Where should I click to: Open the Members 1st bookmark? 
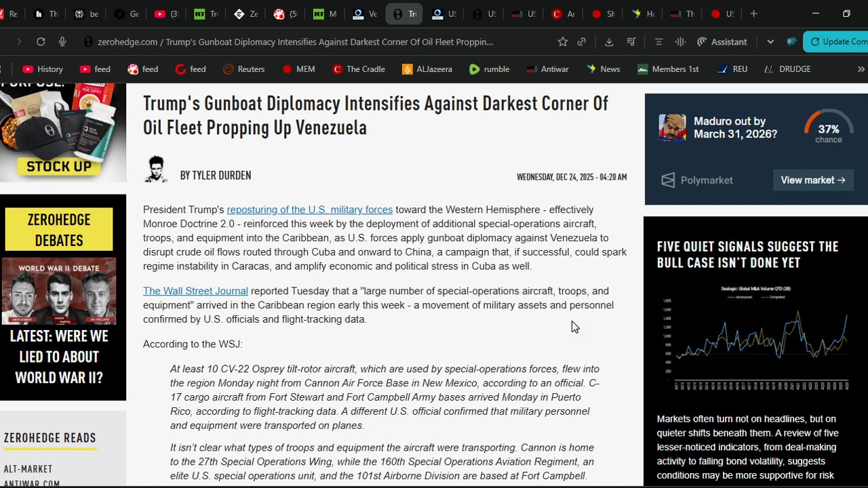click(x=668, y=69)
